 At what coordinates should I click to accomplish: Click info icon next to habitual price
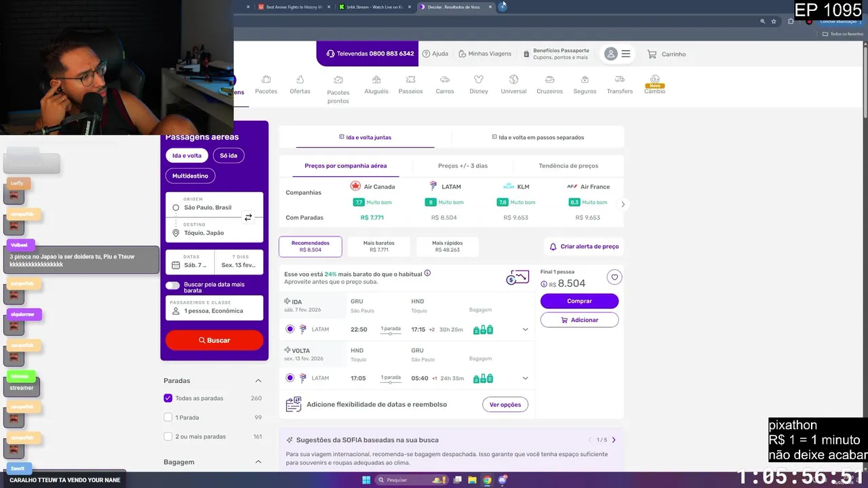[427, 274]
